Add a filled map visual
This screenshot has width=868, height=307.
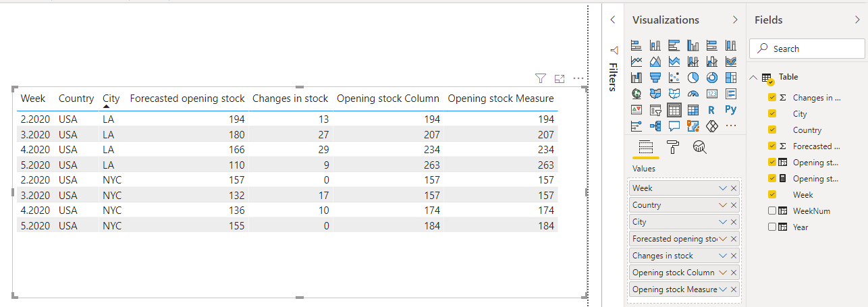click(655, 94)
